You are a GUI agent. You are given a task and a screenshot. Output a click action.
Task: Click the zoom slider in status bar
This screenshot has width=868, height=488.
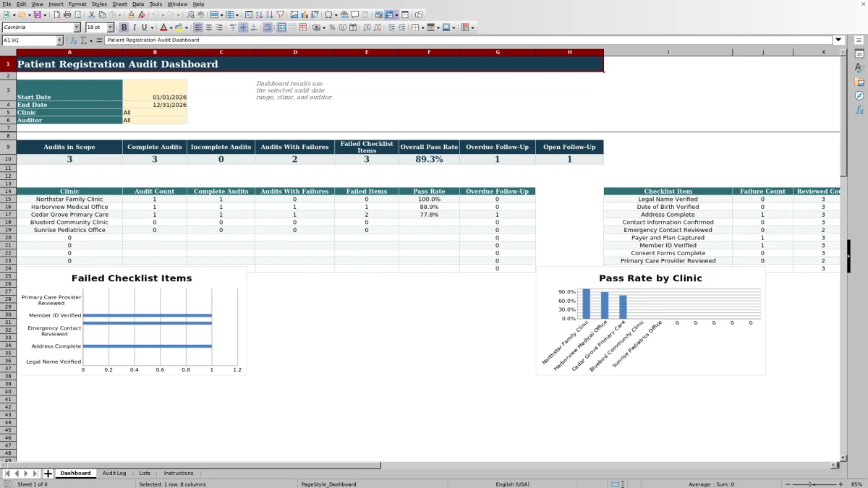[x=813, y=484]
